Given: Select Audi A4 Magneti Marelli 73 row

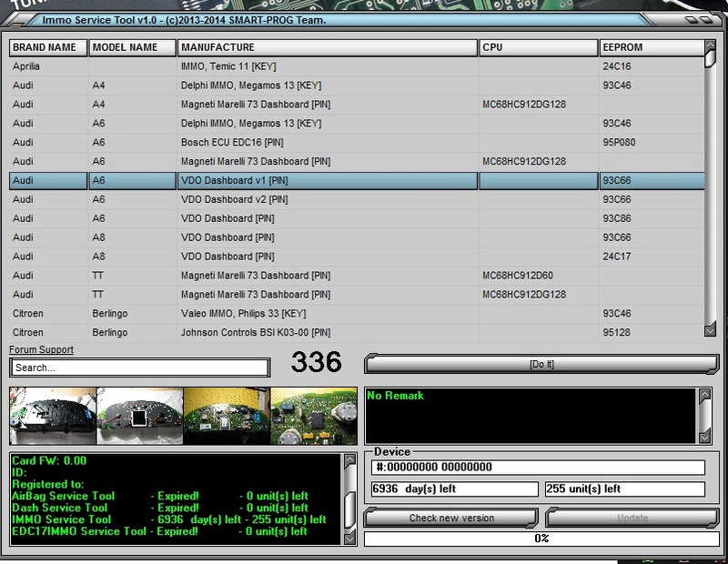Looking at the screenshot, I should coord(357,105).
